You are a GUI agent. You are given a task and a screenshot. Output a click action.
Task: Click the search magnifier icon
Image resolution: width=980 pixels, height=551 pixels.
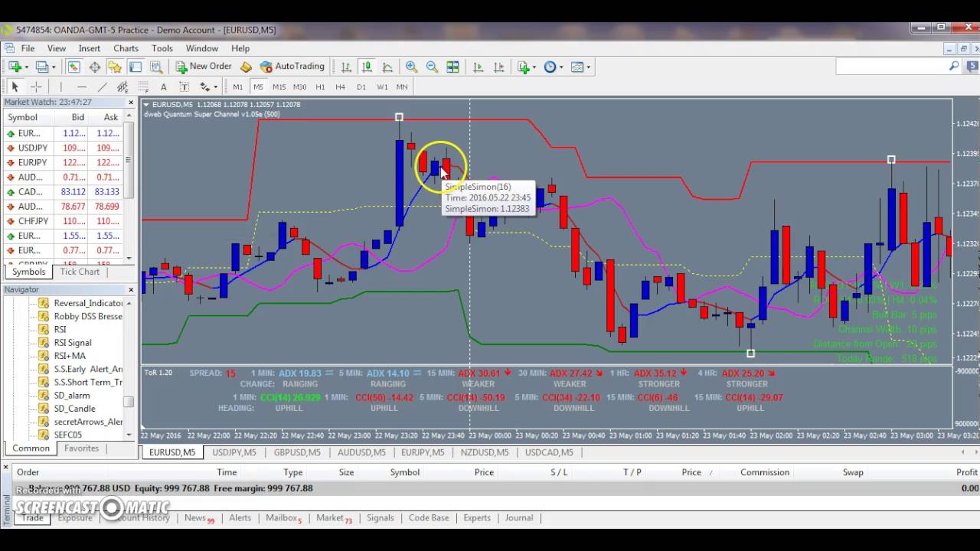[954, 67]
